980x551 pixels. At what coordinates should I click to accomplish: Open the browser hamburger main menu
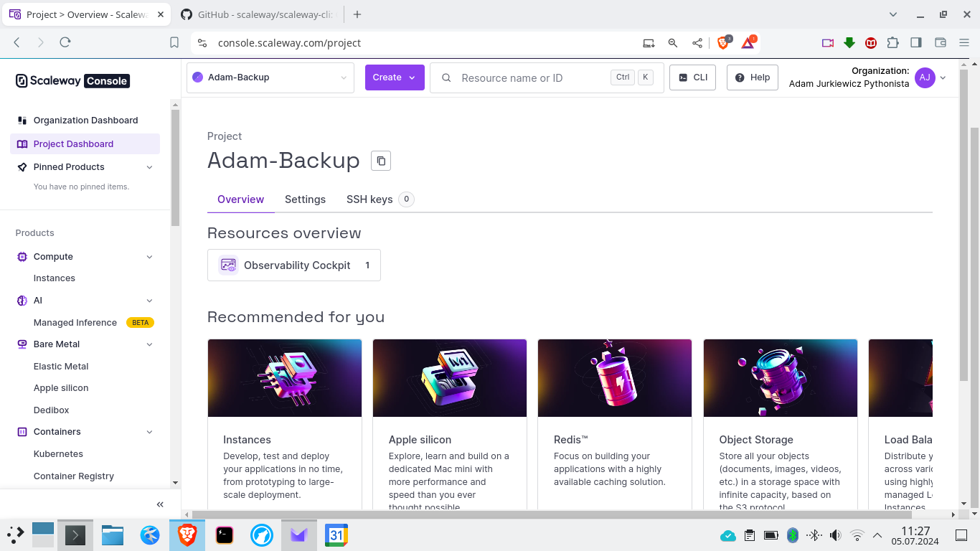[964, 43]
